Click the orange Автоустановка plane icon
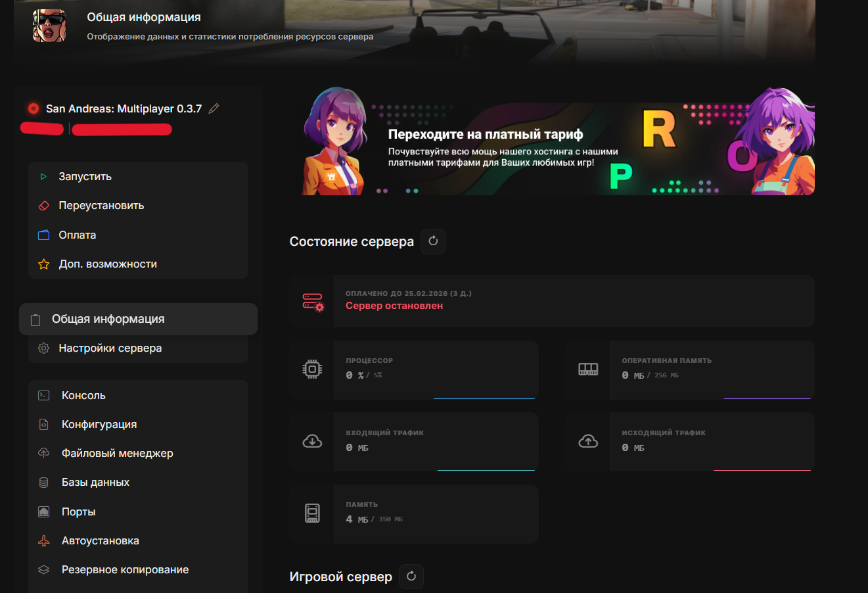The width and height of the screenshot is (868, 593). pos(44,541)
